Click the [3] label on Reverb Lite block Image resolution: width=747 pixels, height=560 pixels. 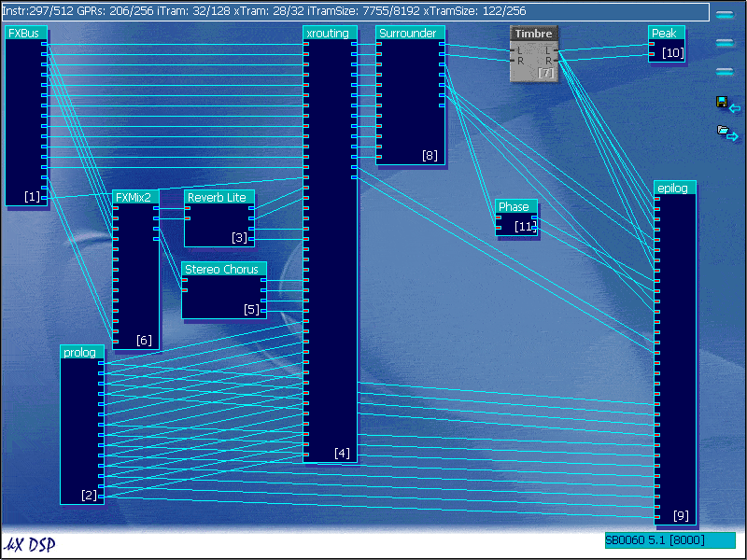(239, 237)
